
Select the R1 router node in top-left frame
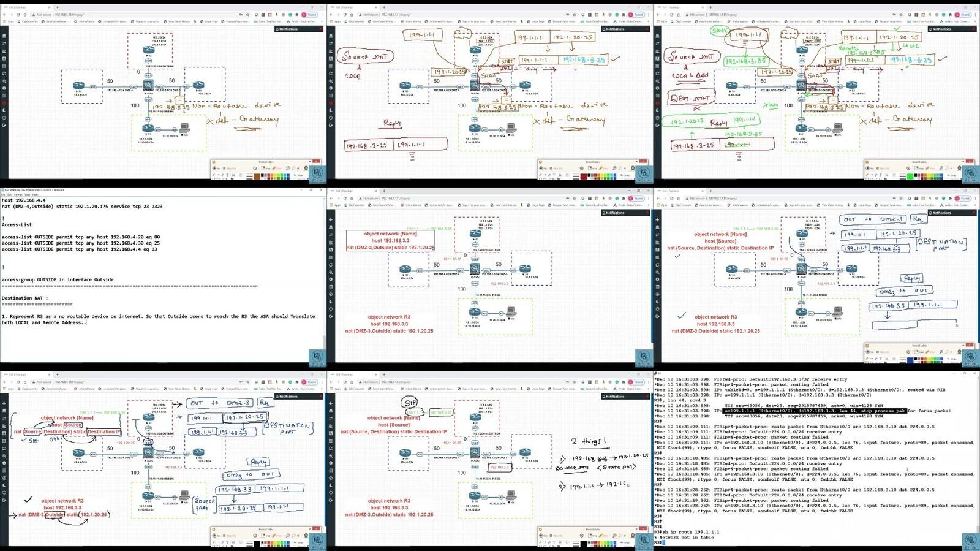(x=148, y=129)
